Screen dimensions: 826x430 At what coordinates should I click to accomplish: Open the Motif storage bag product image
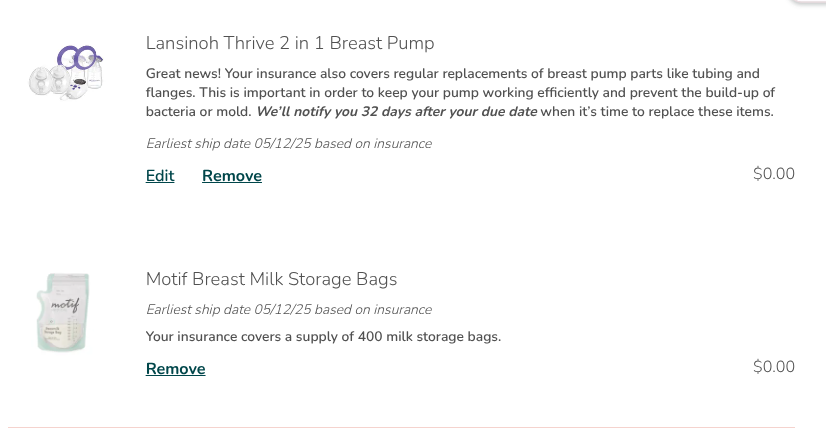click(63, 311)
